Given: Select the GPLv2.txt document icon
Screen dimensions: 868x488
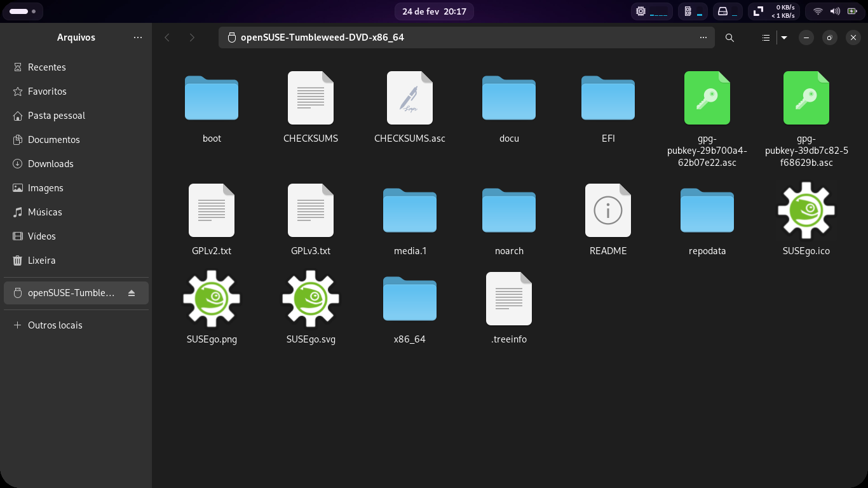Looking at the screenshot, I should point(212,210).
